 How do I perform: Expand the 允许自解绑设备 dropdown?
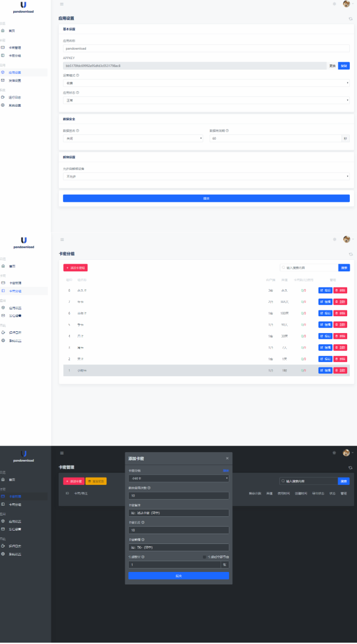206,177
